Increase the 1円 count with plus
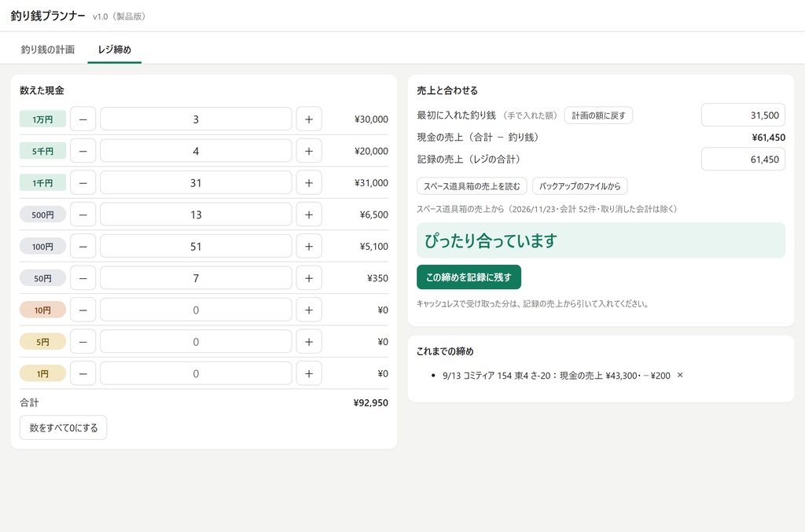 309,373
